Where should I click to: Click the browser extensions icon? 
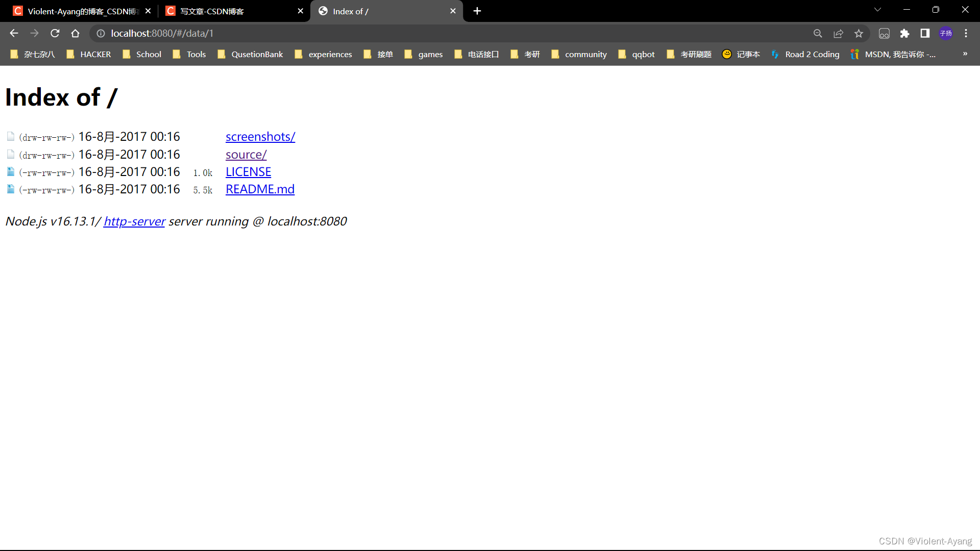(904, 34)
